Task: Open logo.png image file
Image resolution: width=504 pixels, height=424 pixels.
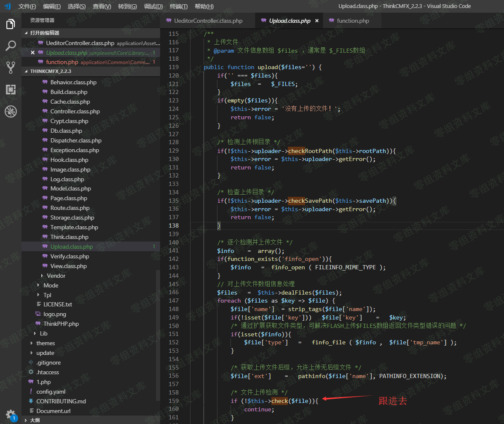Action: [54, 314]
